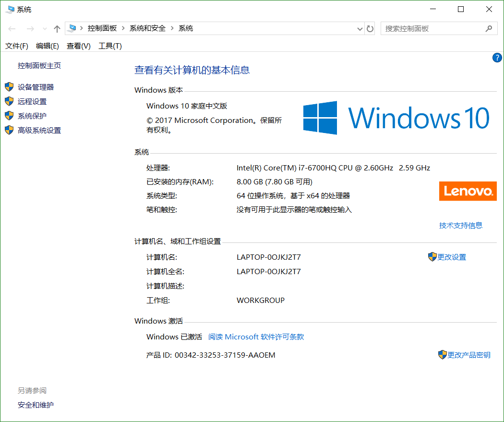Open 远程设置 link
Image resolution: width=504 pixels, height=422 pixels.
click(x=32, y=102)
